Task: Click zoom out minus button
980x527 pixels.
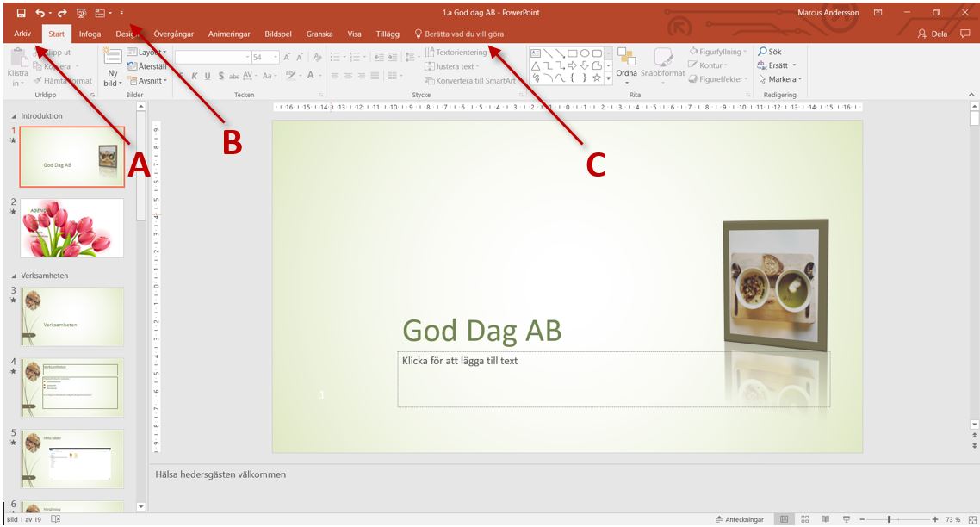Action: tap(862, 519)
